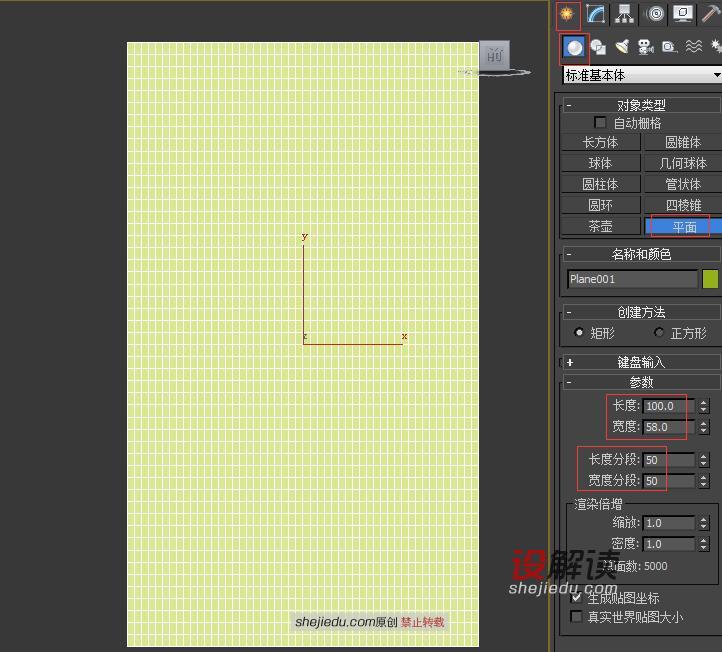Screen dimensions: 722x652
Task: Click the 前 ViewCube face
Action: point(495,56)
